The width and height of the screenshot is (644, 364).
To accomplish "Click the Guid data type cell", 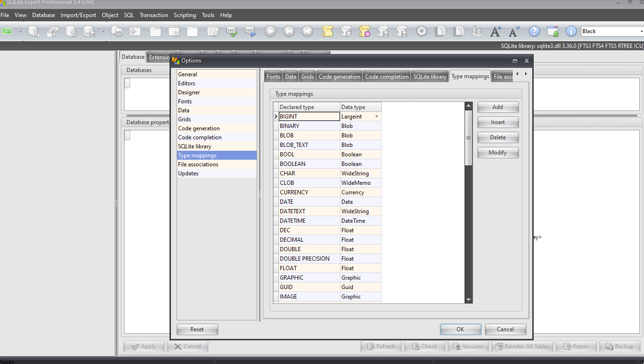I will (361, 287).
